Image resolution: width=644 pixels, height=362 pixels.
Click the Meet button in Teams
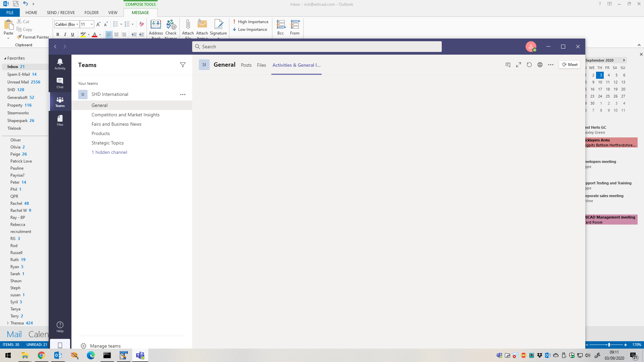click(570, 65)
